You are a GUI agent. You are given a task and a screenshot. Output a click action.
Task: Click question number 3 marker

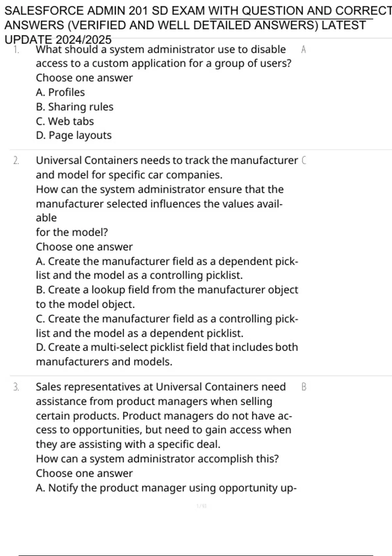16,387
